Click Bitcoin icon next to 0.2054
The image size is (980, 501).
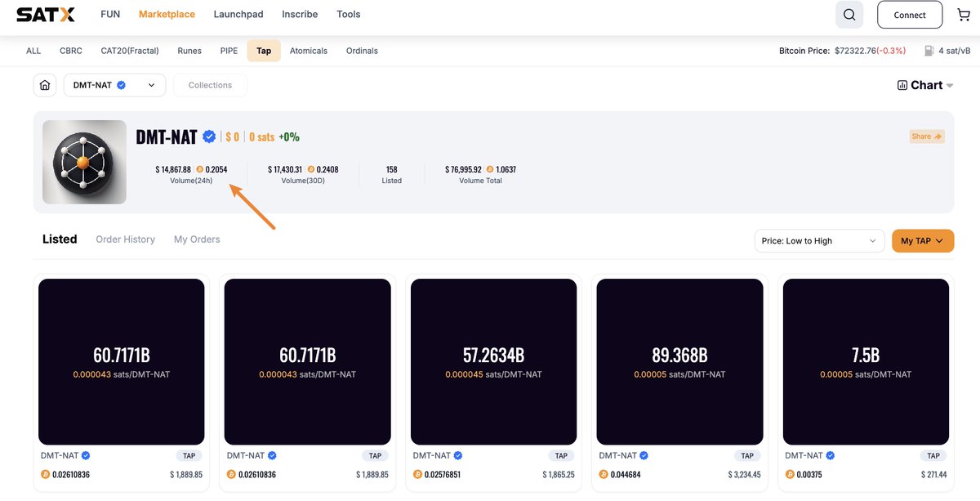point(198,170)
